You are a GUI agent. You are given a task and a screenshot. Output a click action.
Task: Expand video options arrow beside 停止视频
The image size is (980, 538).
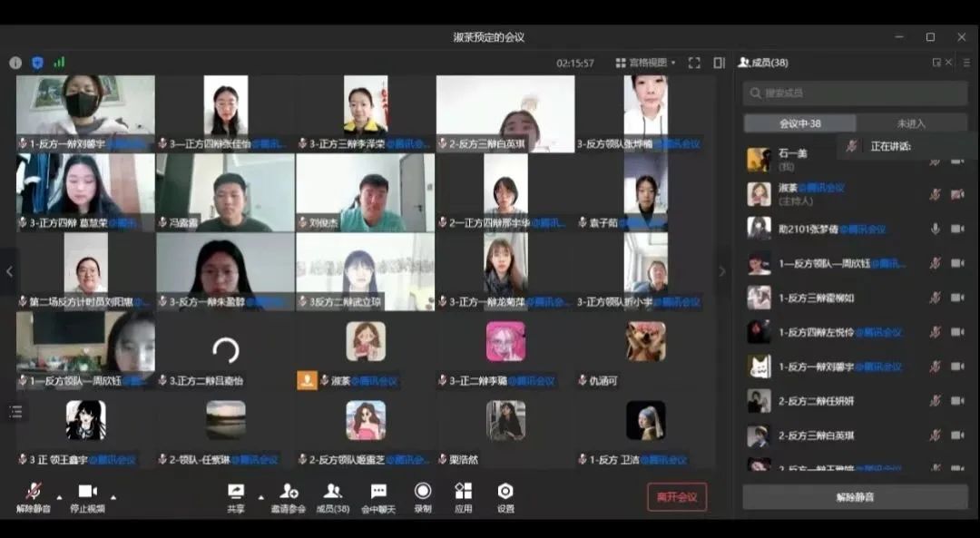[113, 497]
